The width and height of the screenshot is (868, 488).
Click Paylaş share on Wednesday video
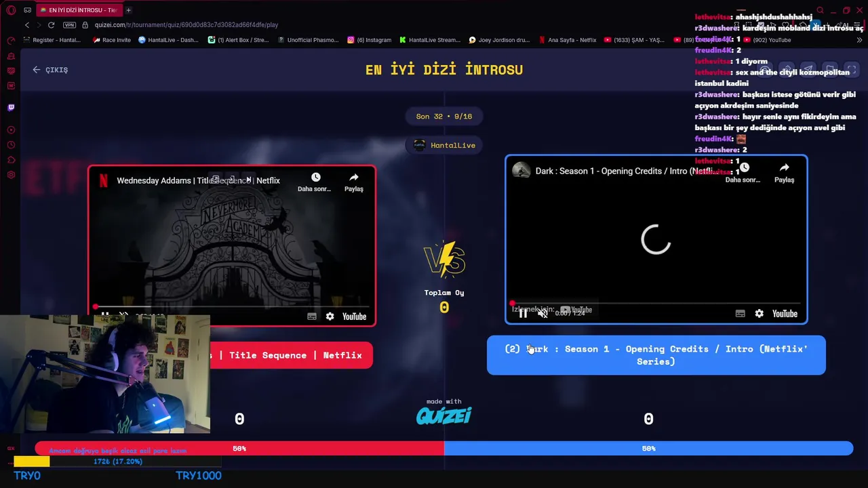pyautogui.click(x=353, y=182)
